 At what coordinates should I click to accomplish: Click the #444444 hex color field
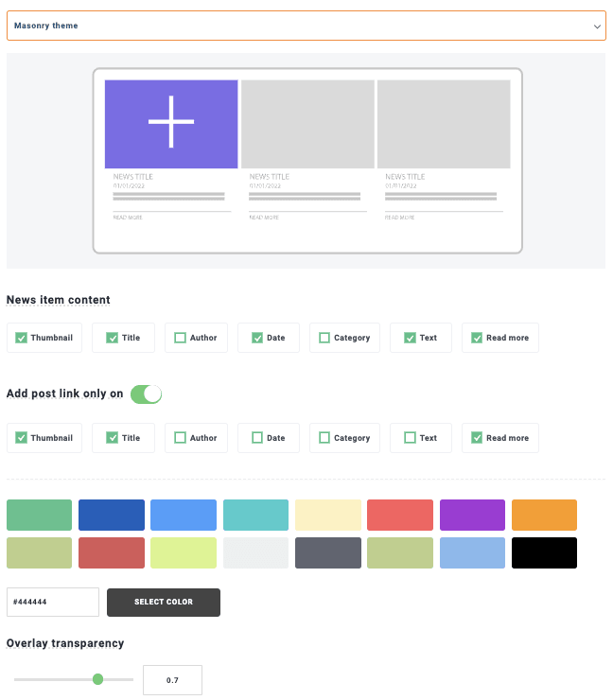pos(53,602)
